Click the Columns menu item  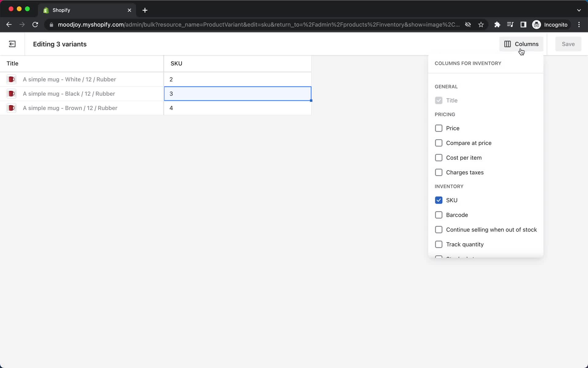coord(521,44)
